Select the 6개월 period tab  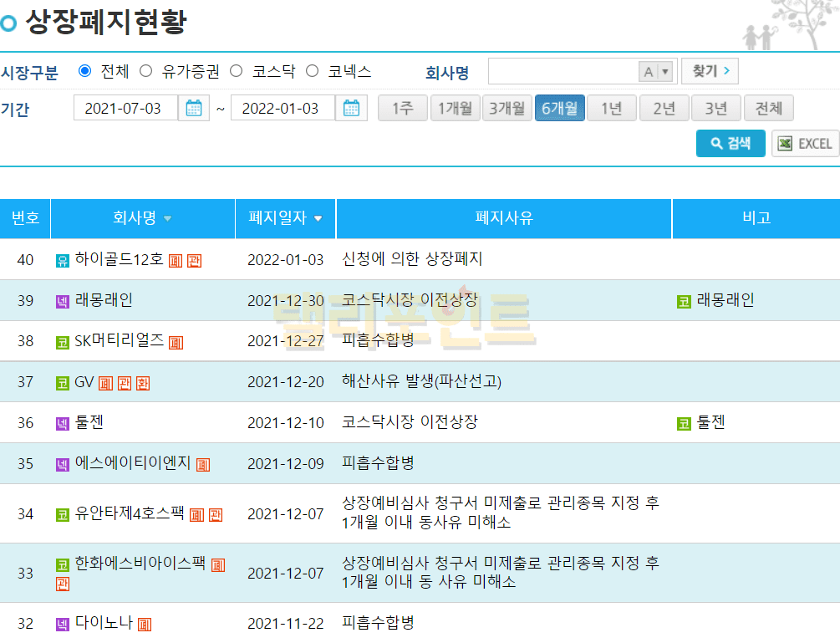tap(559, 109)
